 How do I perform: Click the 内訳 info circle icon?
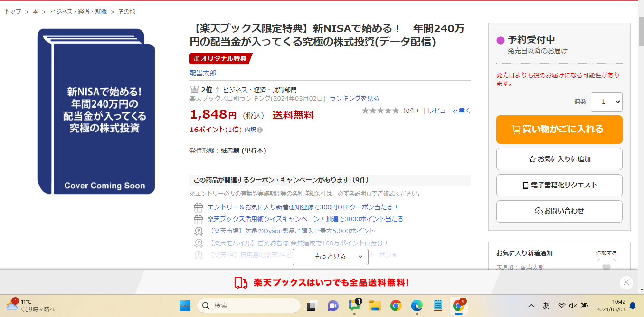pos(260,130)
